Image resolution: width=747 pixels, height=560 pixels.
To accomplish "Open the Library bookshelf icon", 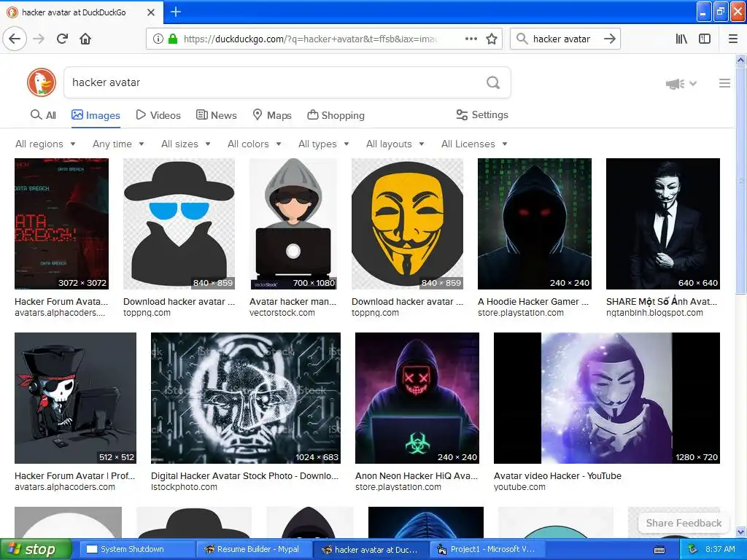I will tap(681, 39).
